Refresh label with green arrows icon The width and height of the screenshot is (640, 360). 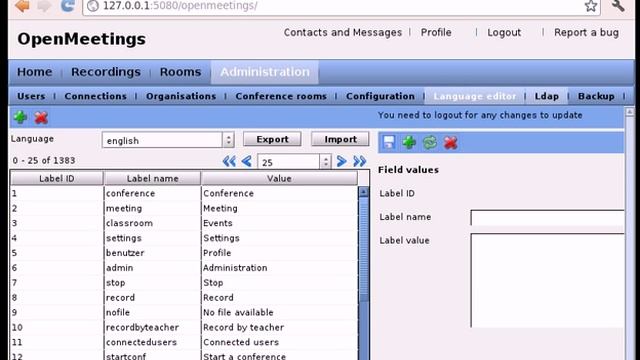[430, 142]
